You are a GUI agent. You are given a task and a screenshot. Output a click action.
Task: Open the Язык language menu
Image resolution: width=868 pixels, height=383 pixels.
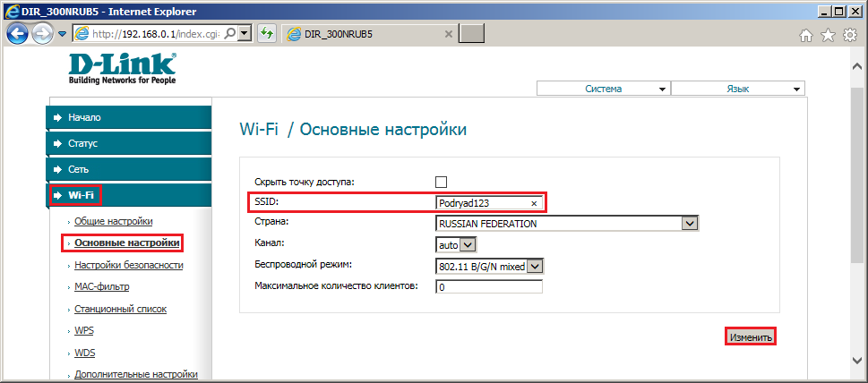pyautogui.click(x=738, y=89)
